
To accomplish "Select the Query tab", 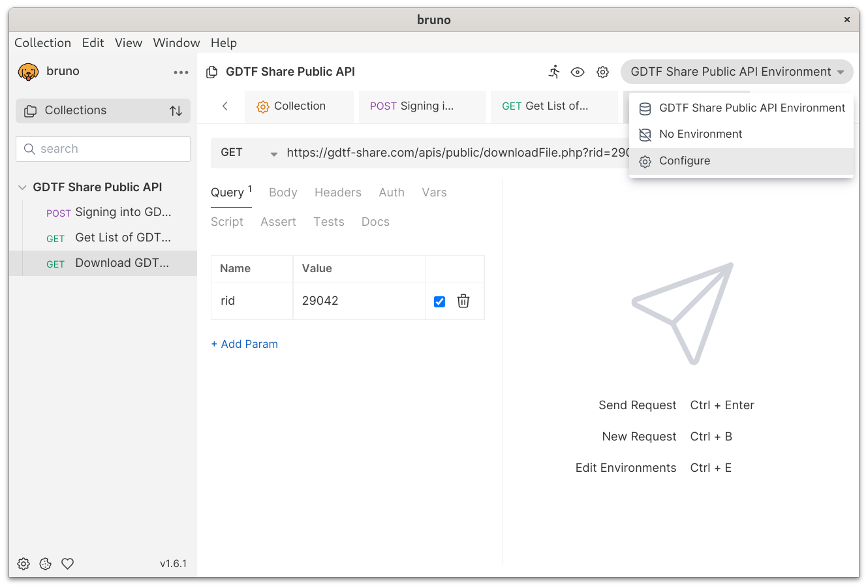I will (231, 193).
